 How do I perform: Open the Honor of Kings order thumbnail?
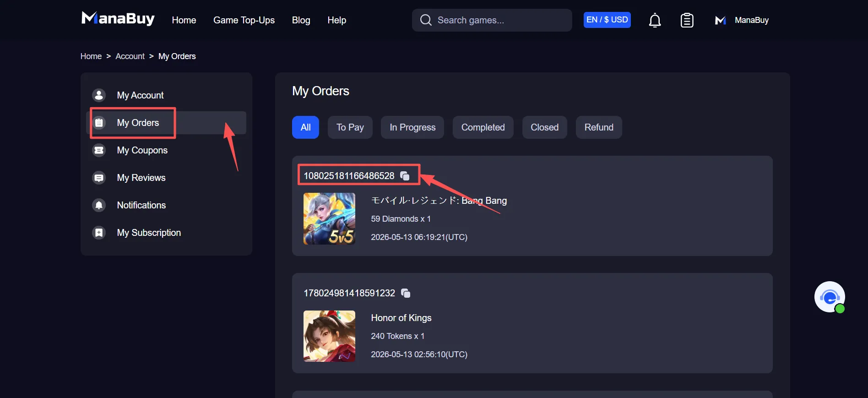[x=329, y=336]
